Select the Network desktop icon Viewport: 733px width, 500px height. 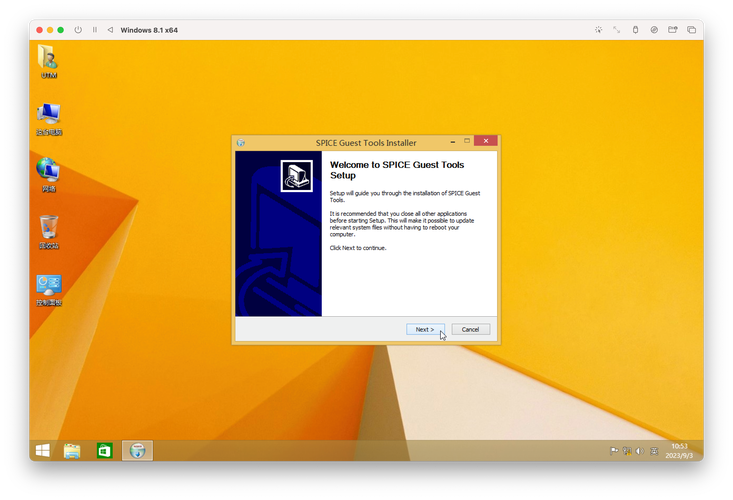point(49,176)
